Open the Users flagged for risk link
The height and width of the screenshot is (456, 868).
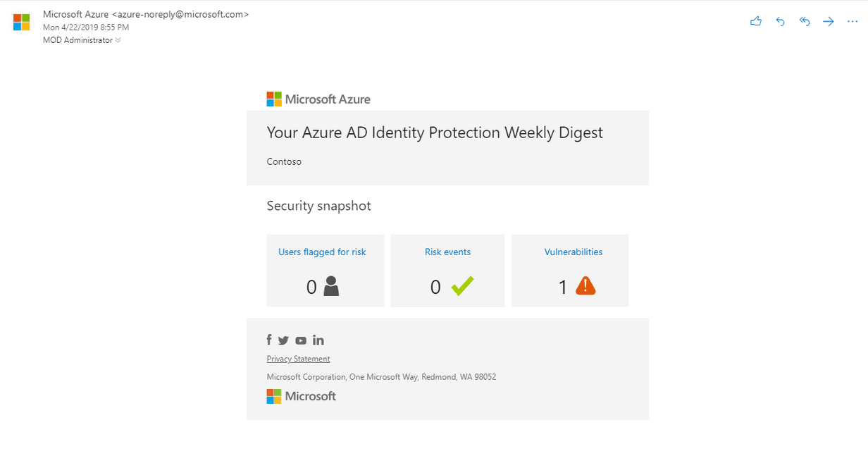(322, 252)
